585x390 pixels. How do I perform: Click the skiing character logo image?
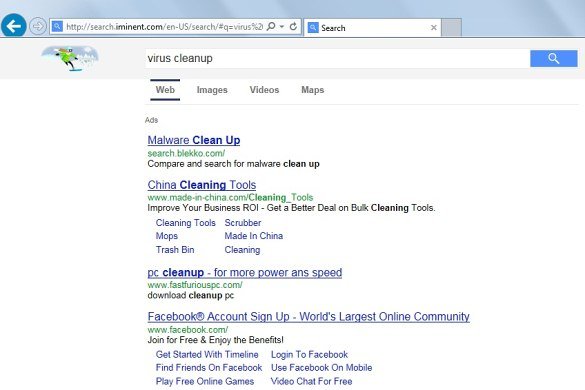70,58
